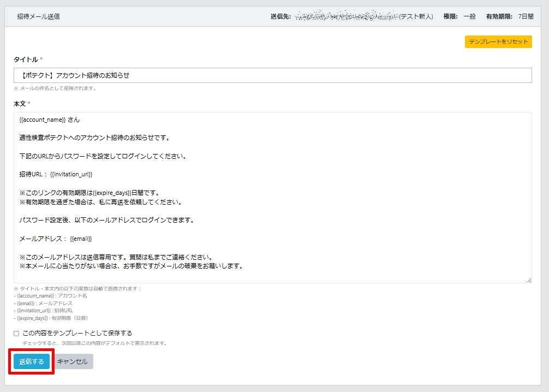Screen dimensions: 549x392
Task: Click the タイトル field label
Action: pyautogui.click(x=26, y=59)
